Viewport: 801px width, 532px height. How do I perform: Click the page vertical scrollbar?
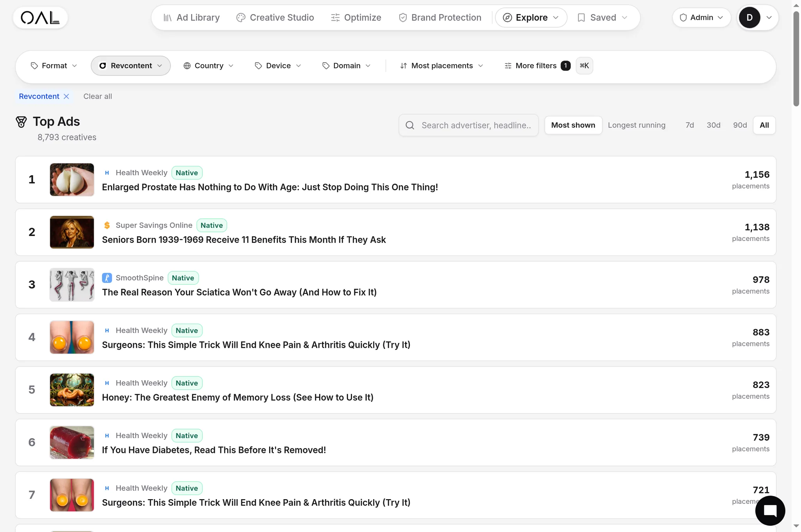796,59
